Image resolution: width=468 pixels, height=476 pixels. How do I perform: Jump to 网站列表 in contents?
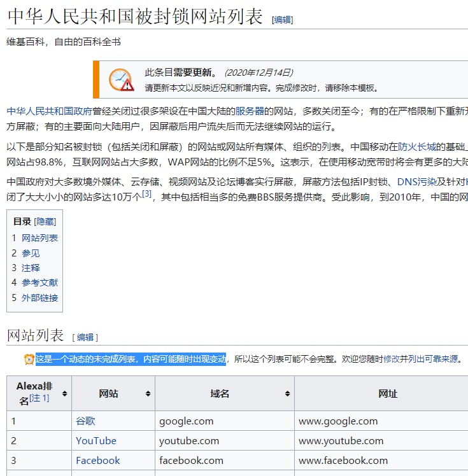pyautogui.click(x=39, y=238)
